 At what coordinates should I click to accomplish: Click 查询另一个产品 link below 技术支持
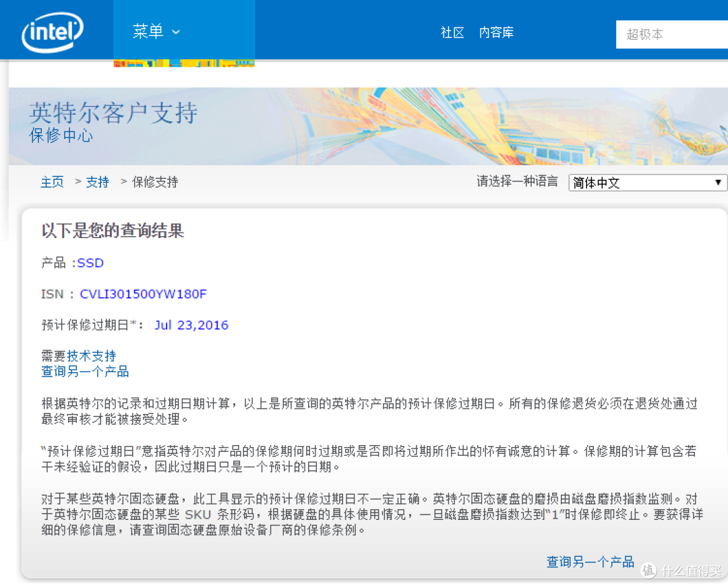click(x=85, y=372)
